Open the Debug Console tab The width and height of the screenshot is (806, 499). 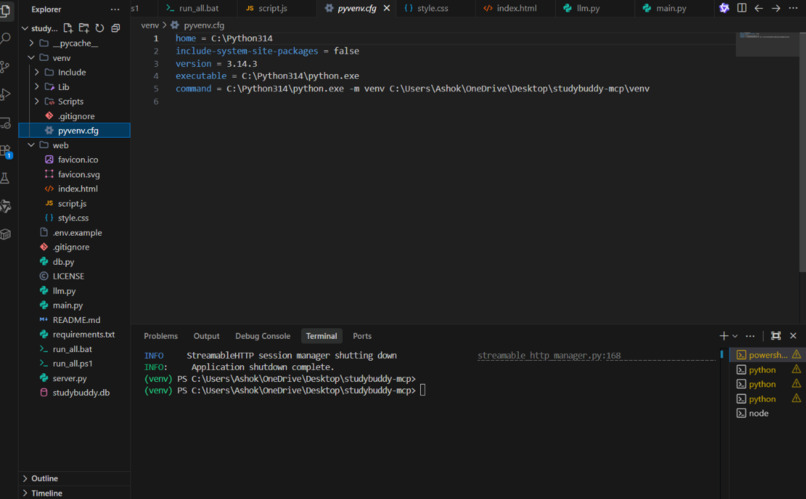pyautogui.click(x=263, y=336)
